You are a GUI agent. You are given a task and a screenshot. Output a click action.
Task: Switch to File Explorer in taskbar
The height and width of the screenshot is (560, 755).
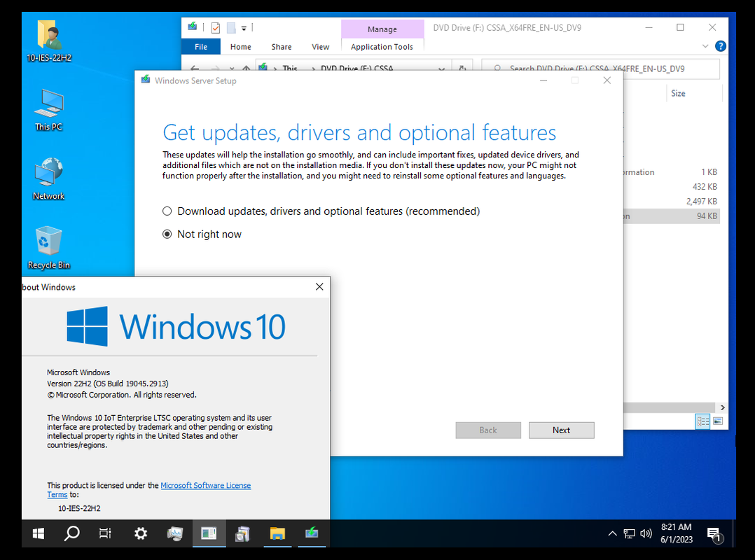pos(277,533)
